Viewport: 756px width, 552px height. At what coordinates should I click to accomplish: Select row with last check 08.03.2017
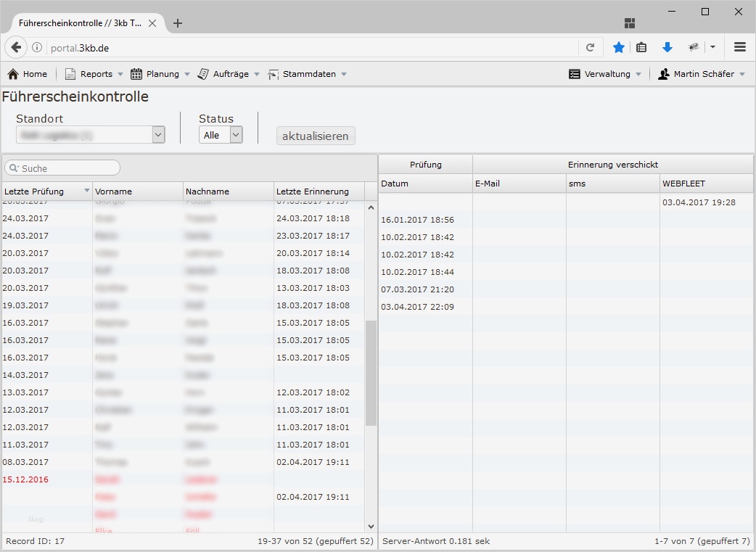click(x=184, y=462)
